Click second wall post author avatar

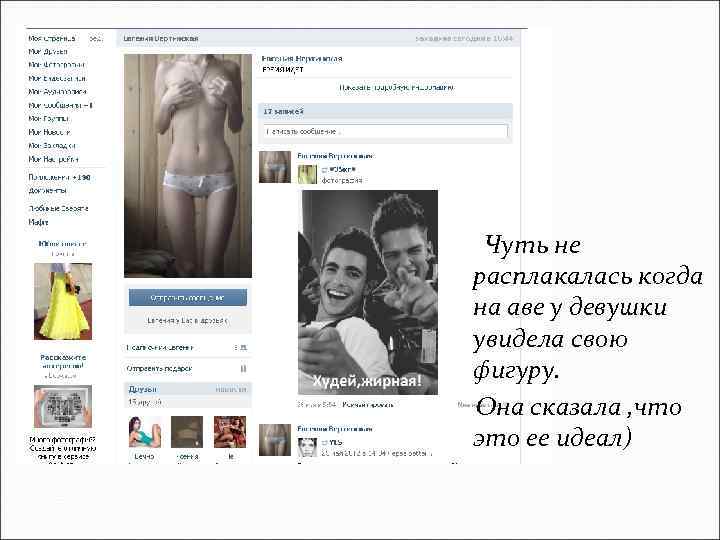coord(275,440)
